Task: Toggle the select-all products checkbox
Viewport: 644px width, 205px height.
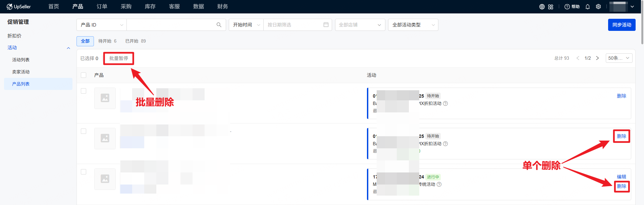Action: pos(84,75)
